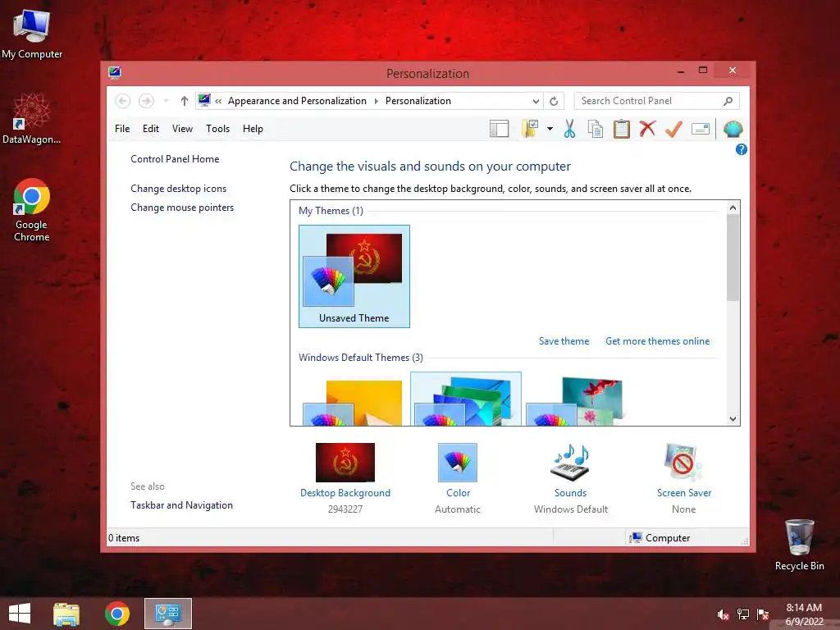Click the themes list scroll down arrow
This screenshot has width=840, height=630.
coord(733,419)
